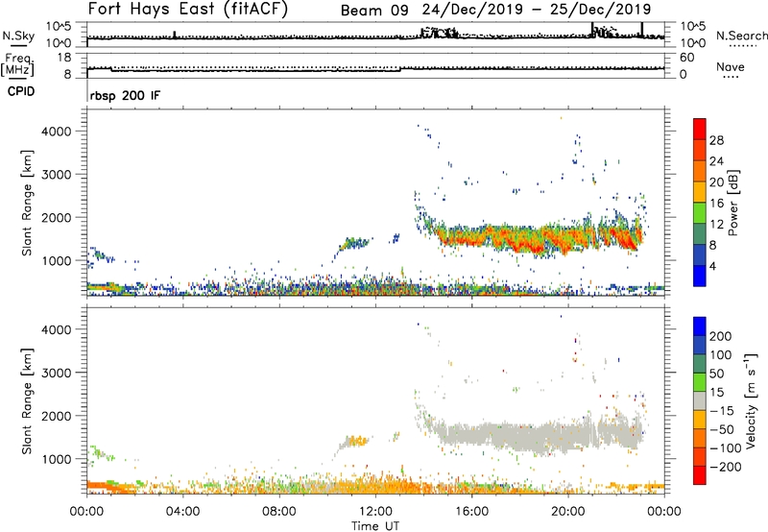Click the Slant Range label of velocity panel

tap(27, 400)
